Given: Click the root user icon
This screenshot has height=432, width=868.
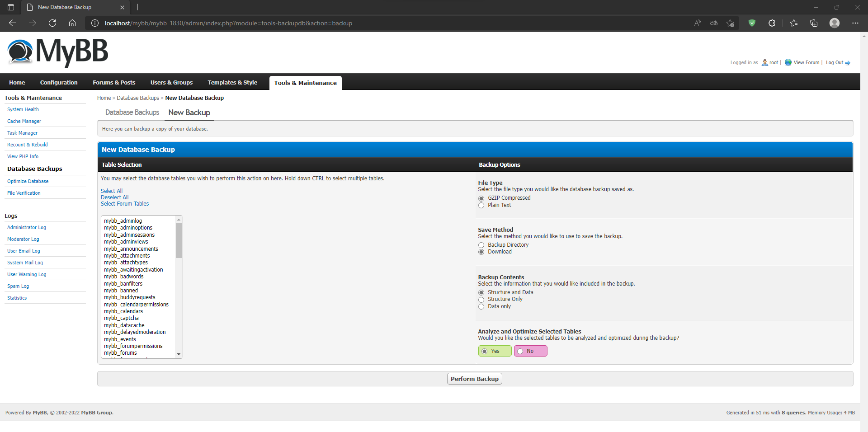Looking at the screenshot, I should point(765,62).
